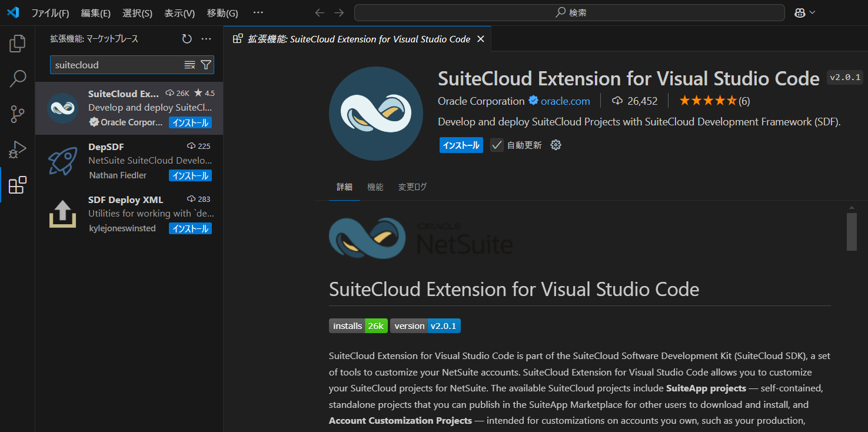Close the SuiteCloud Extension tab
The image size is (868, 432).
[480, 39]
